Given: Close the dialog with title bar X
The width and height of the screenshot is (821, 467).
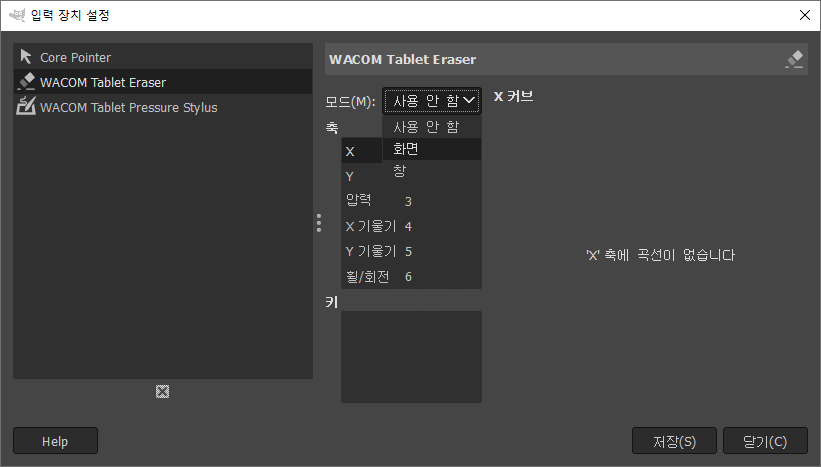Looking at the screenshot, I should (x=805, y=15).
